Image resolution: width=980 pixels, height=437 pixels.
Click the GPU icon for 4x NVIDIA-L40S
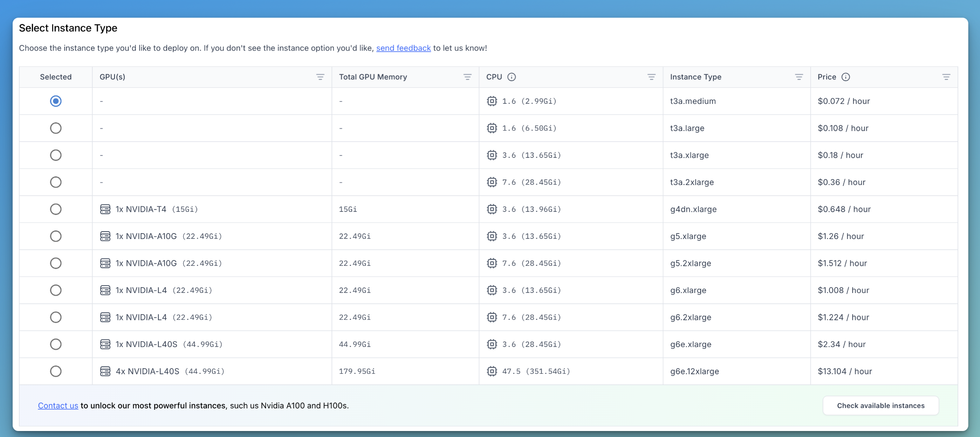coord(105,371)
